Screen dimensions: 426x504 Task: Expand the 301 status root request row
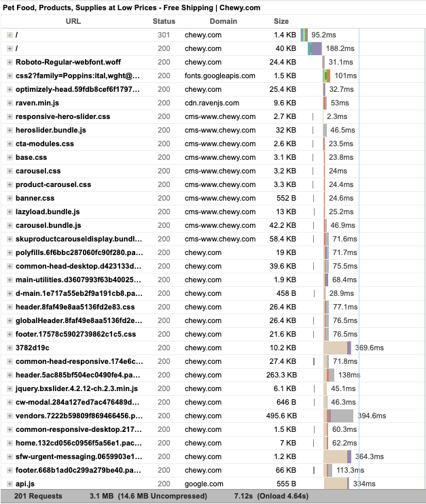click(10, 35)
